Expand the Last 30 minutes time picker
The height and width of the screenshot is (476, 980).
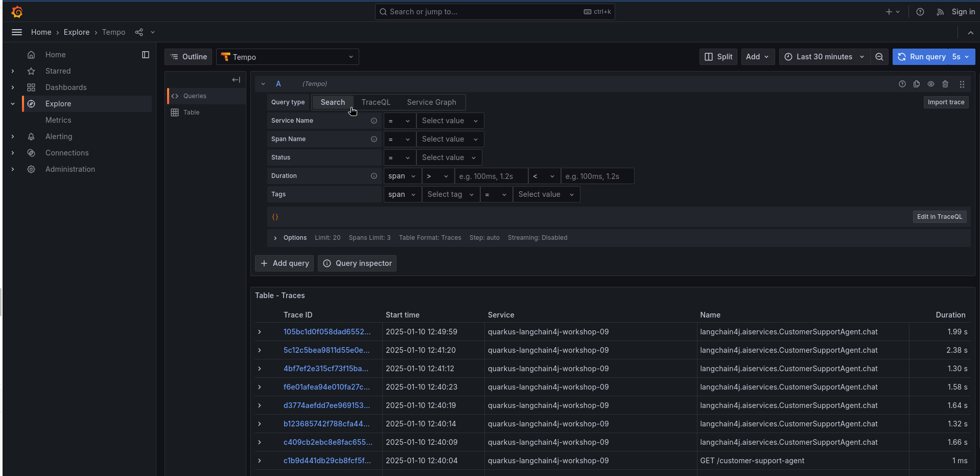click(824, 57)
